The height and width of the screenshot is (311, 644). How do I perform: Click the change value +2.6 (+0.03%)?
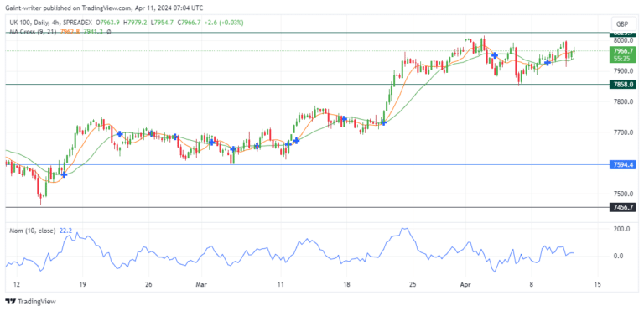coord(223,23)
